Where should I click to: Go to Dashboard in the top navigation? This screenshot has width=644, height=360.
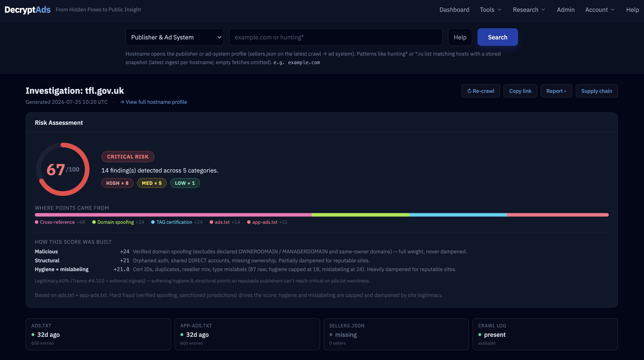(454, 9)
